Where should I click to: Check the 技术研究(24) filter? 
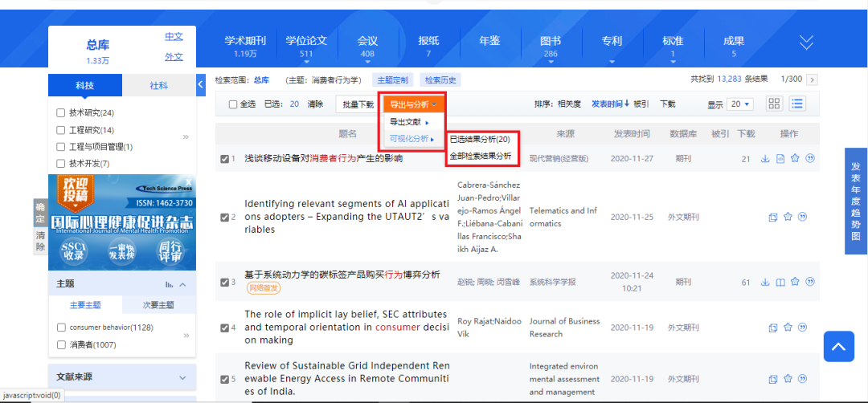pyautogui.click(x=61, y=113)
